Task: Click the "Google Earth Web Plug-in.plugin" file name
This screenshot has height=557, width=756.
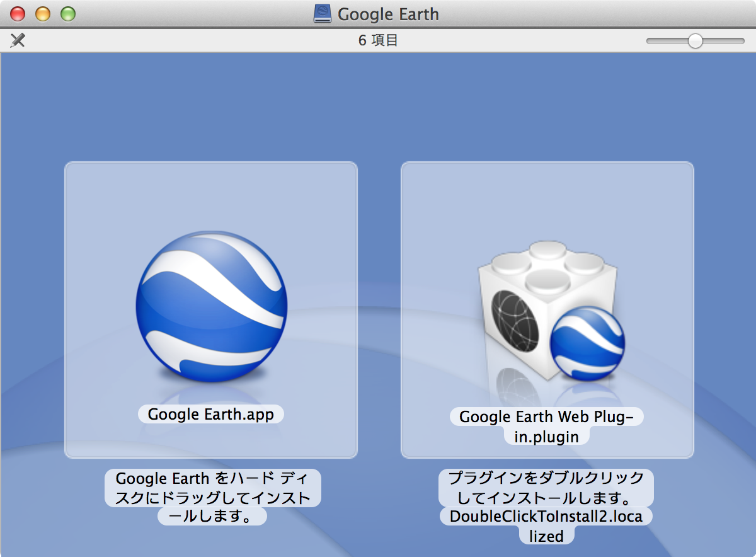Action: (547, 426)
